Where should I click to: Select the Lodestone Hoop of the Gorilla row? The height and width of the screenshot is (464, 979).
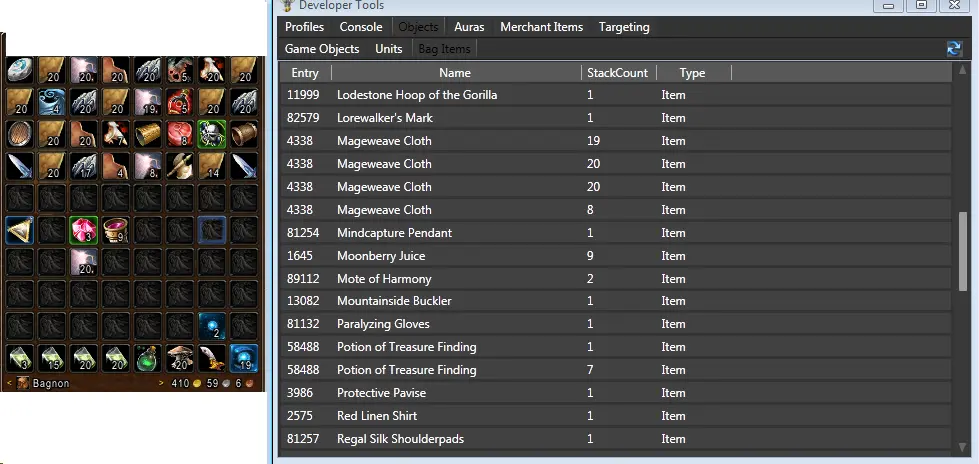point(615,95)
